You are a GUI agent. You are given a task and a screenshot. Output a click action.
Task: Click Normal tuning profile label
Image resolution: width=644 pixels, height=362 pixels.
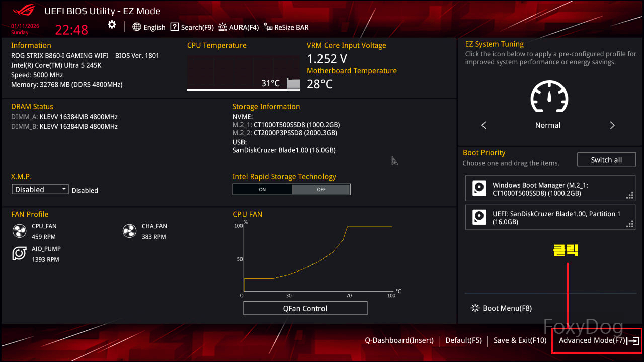[548, 125]
